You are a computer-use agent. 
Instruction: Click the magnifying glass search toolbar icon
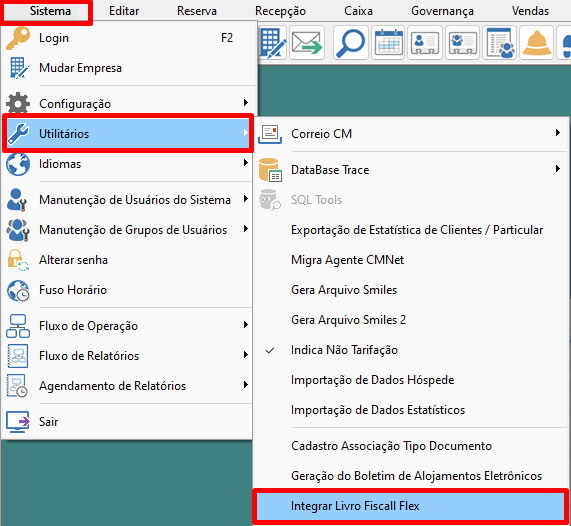350,43
